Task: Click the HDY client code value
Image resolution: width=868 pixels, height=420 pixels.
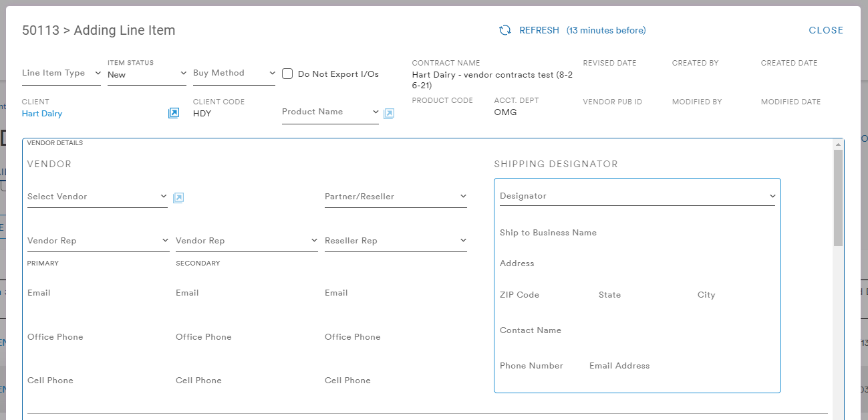Action: coord(202,114)
